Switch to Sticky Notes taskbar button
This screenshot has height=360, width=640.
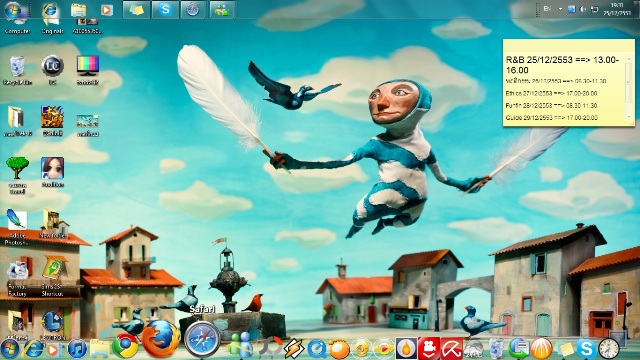point(136,9)
